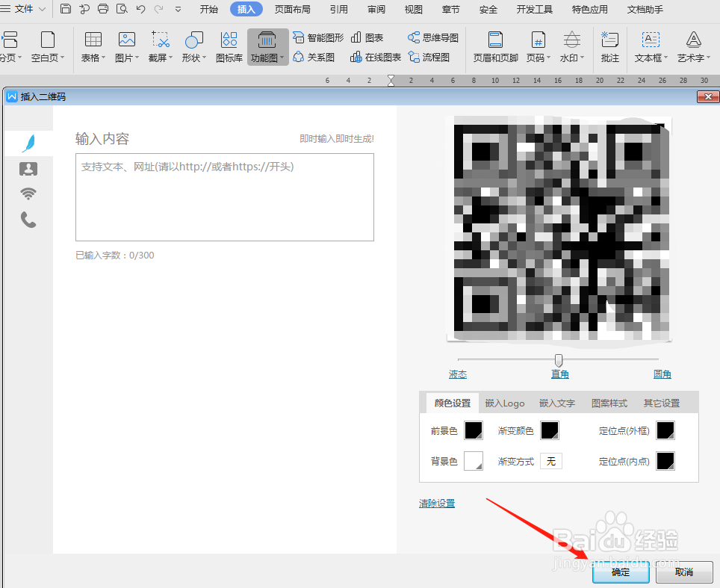Click the Print Preview icon
Image resolution: width=720 pixels, height=588 pixels.
point(122,9)
